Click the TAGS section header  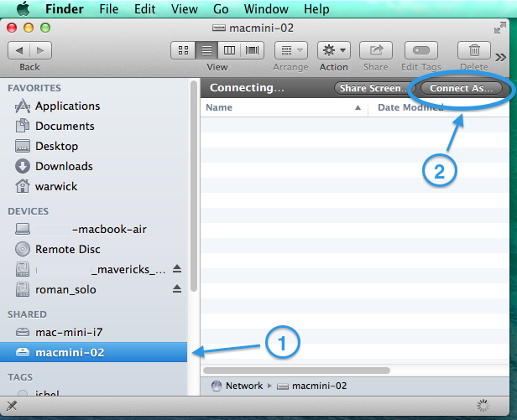coord(20,377)
